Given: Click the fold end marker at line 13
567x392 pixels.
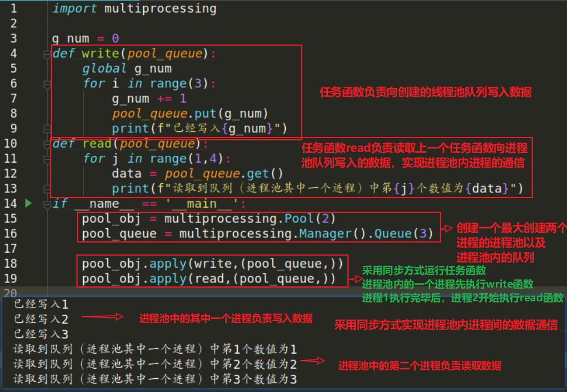Looking at the screenshot, I should click(47, 189).
